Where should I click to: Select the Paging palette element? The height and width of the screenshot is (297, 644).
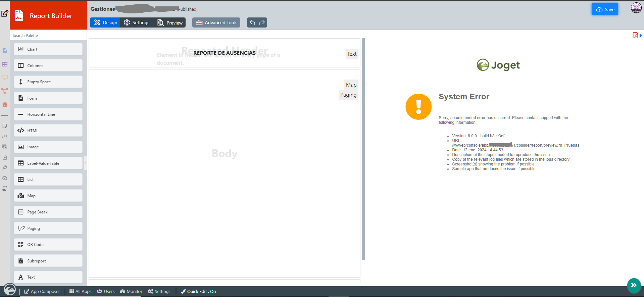point(48,228)
